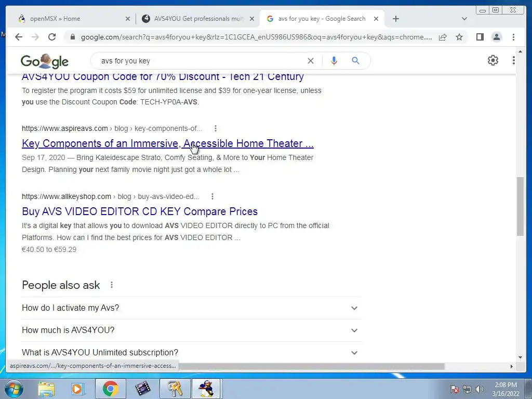This screenshot has height=399, width=532.
Task: Click the Chrome address bar URL
Action: tap(256, 37)
